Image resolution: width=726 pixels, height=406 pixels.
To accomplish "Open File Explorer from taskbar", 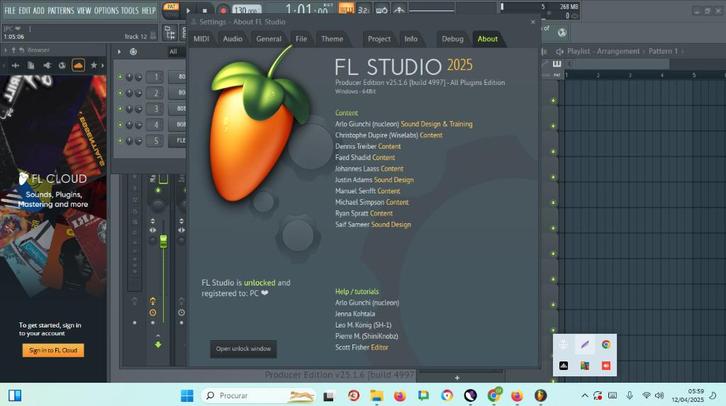I will coord(376,395).
